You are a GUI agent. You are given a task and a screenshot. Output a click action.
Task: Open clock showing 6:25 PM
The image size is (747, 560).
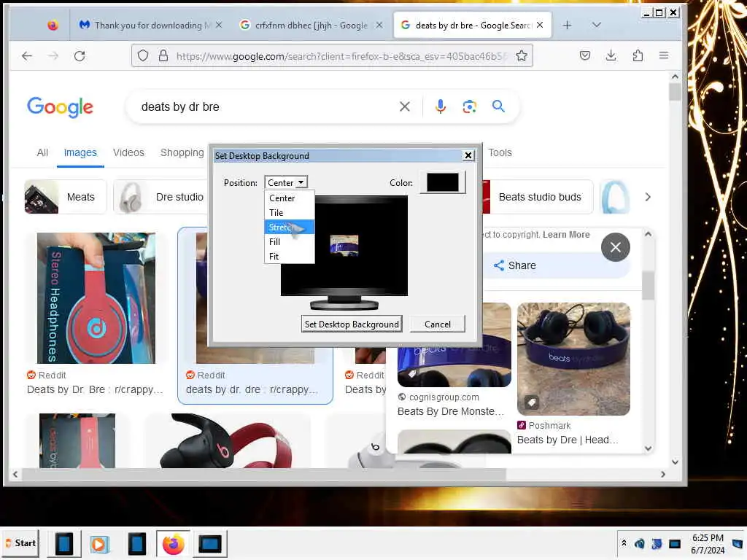(x=708, y=544)
